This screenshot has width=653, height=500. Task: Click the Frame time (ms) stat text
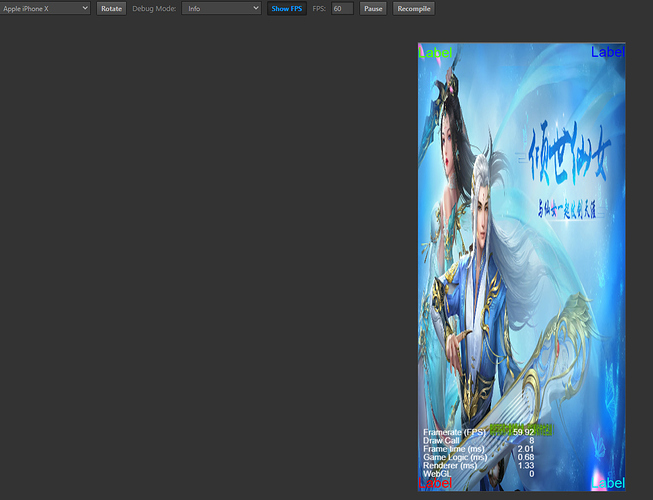point(454,449)
